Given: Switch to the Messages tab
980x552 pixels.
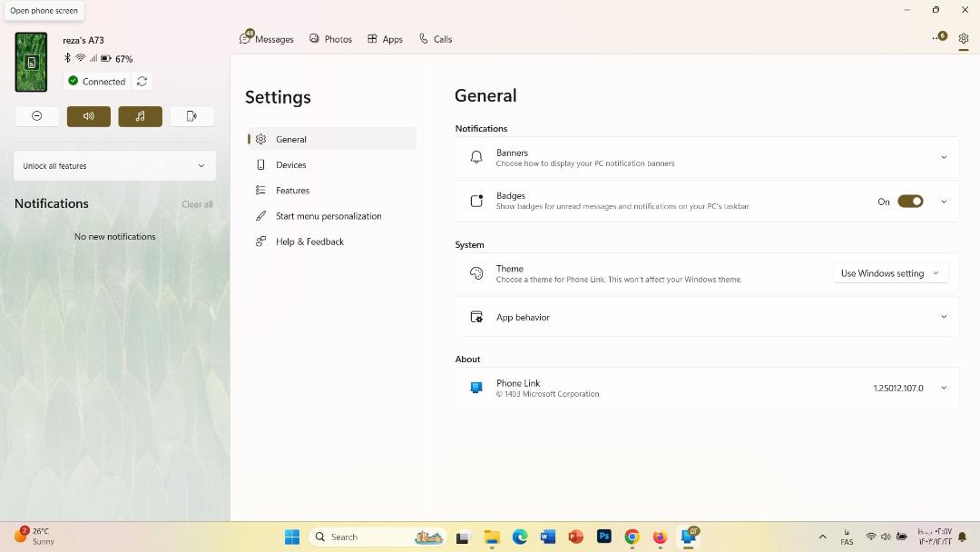Looking at the screenshot, I should click(267, 39).
